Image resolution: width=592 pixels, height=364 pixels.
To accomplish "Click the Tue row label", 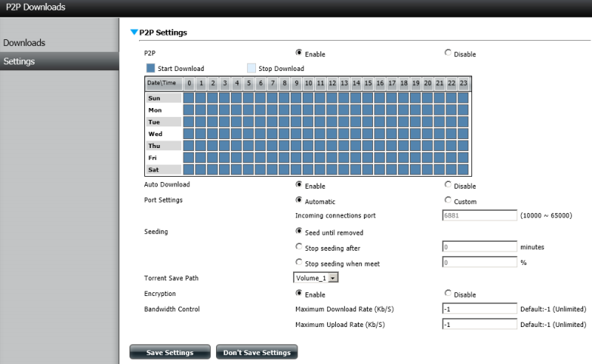I will [164, 121].
